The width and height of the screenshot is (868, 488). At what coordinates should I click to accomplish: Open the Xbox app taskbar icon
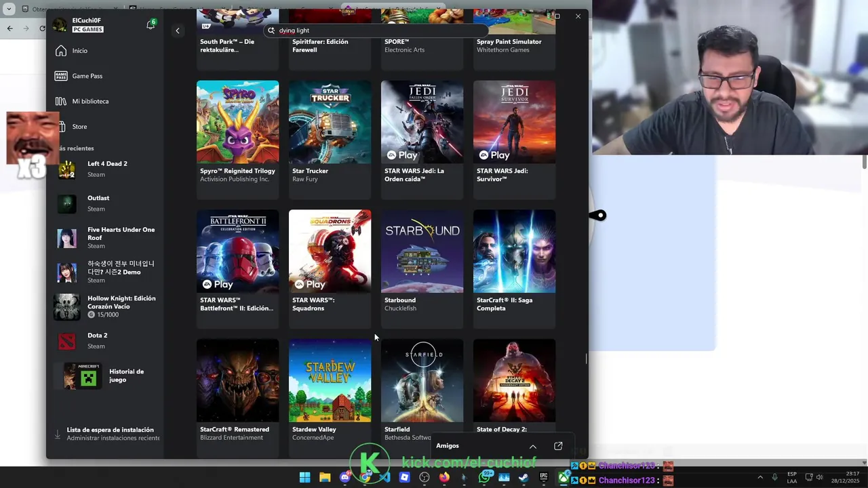coord(564,477)
